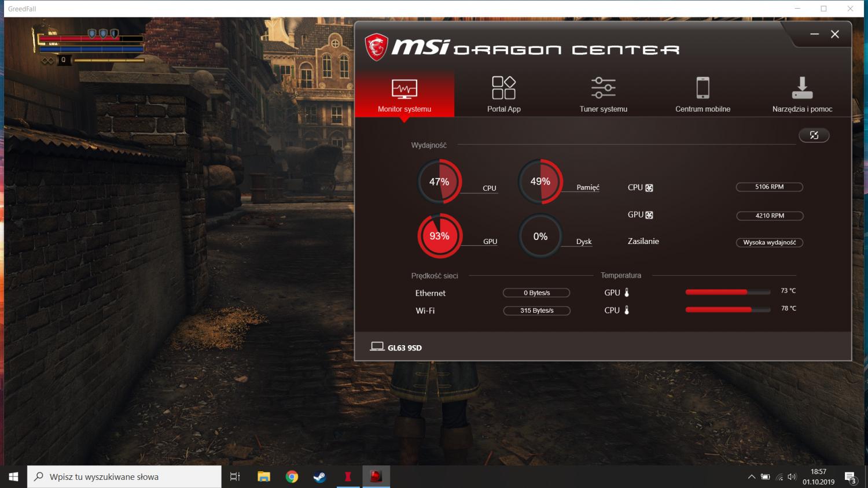Open the Tuner systemu section
The height and width of the screenshot is (488, 868).
point(603,94)
